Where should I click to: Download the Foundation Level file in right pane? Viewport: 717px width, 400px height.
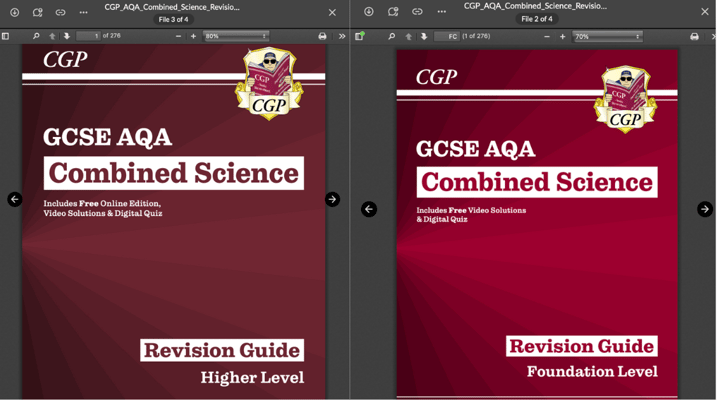(x=369, y=12)
